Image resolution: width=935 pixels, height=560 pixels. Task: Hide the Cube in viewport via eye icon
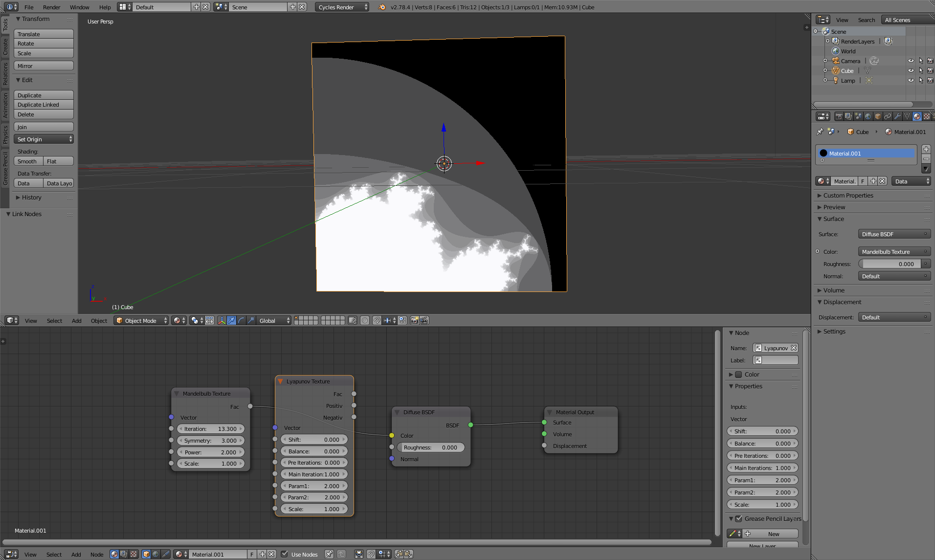point(911,71)
